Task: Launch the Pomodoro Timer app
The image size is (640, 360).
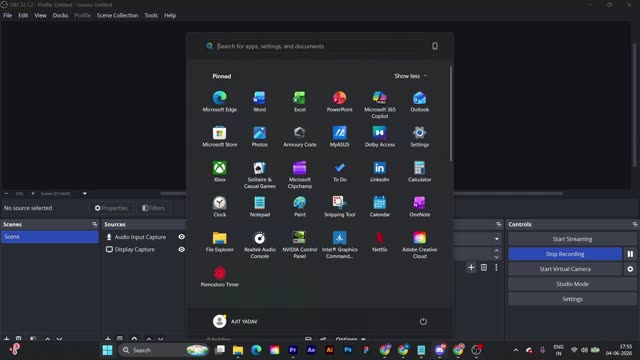Action: (220, 276)
